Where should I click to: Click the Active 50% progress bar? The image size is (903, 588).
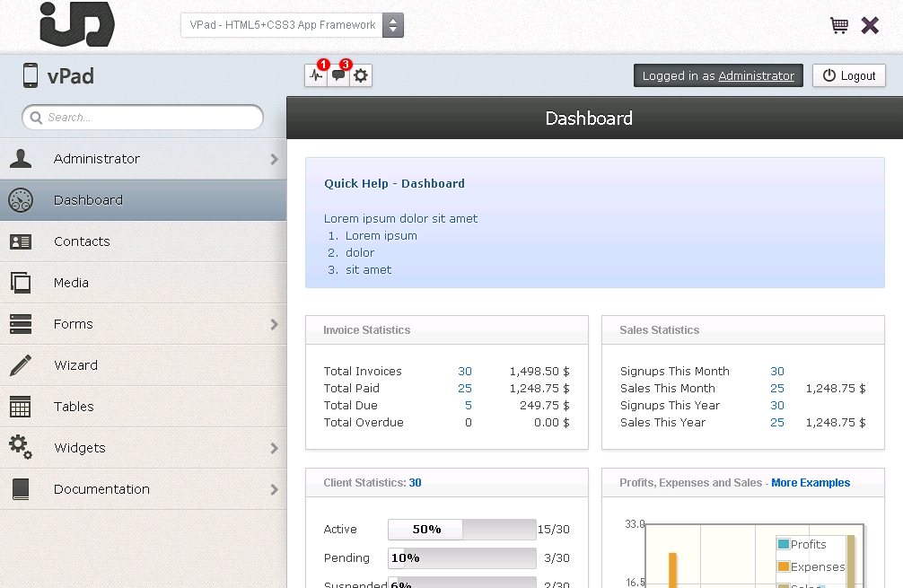click(461, 530)
